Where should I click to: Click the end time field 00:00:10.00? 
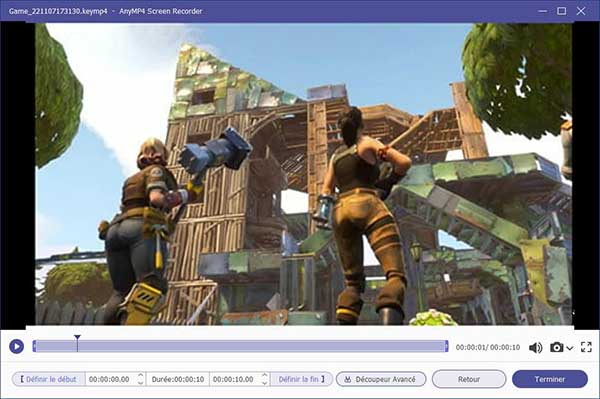coord(233,379)
